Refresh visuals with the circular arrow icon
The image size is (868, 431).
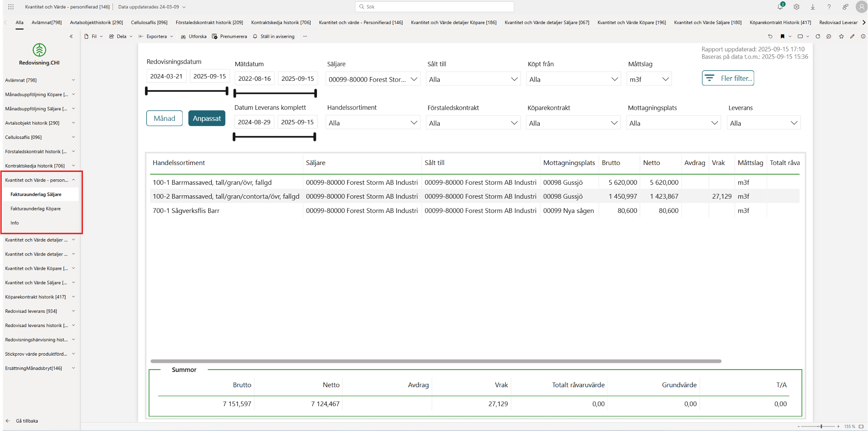click(818, 37)
